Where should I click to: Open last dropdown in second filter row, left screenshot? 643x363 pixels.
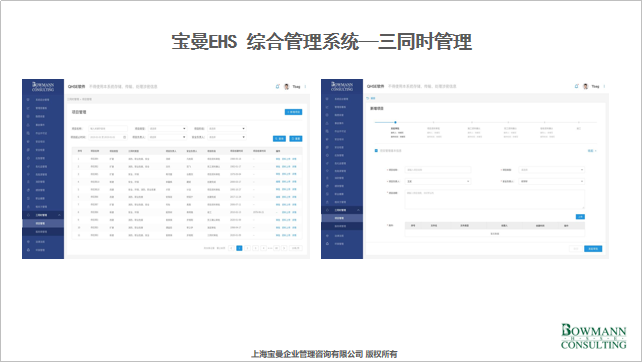226,137
